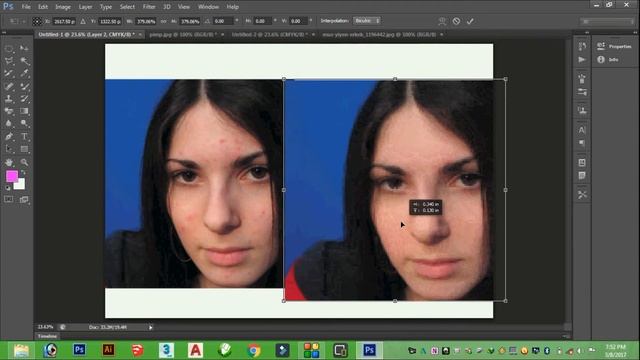Open the File menu
Screen dimensions: 640x360
click(26, 7)
